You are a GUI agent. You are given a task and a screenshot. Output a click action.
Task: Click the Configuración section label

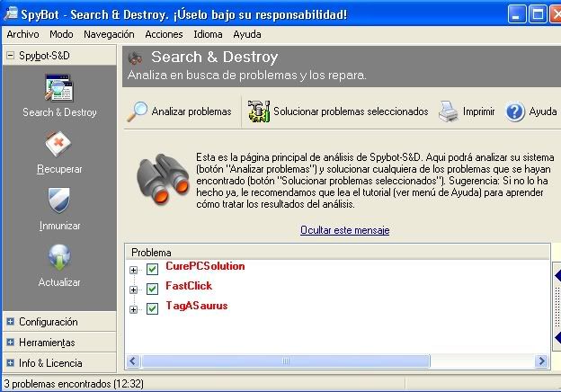(49, 322)
